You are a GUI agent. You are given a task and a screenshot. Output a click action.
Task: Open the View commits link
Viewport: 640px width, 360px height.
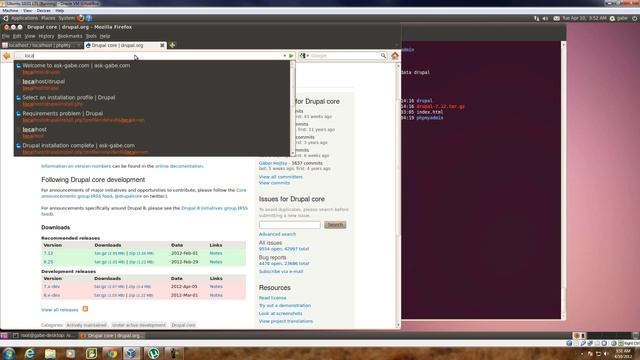[x=274, y=183]
